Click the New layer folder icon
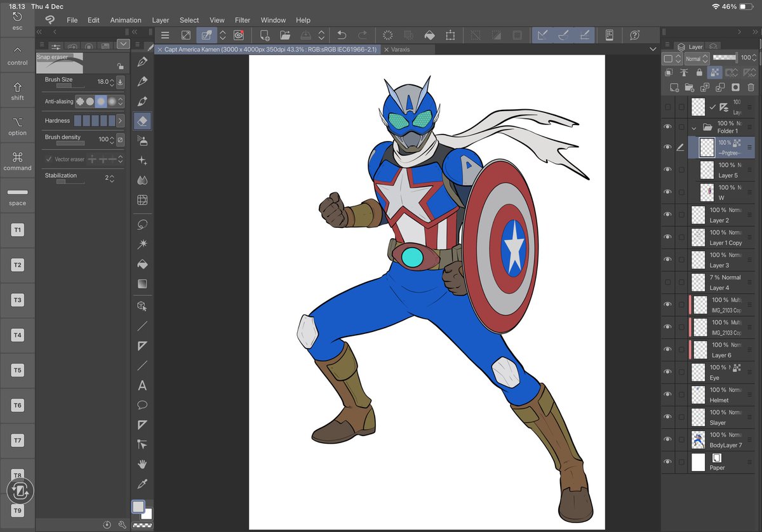Image resolution: width=762 pixels, height=532 pixels. point(690,87)
